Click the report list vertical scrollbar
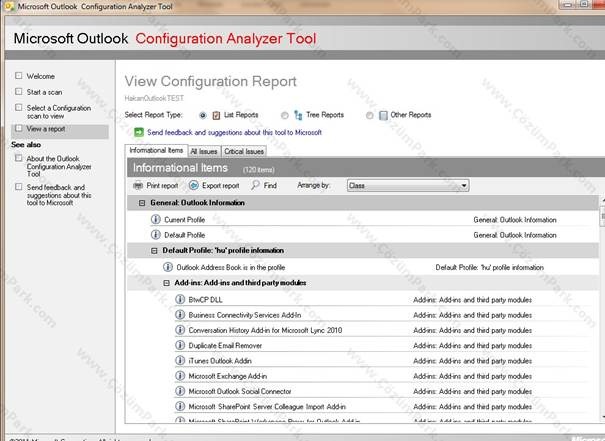The height and width of the screenshot is (441, 605). [602, 309]
